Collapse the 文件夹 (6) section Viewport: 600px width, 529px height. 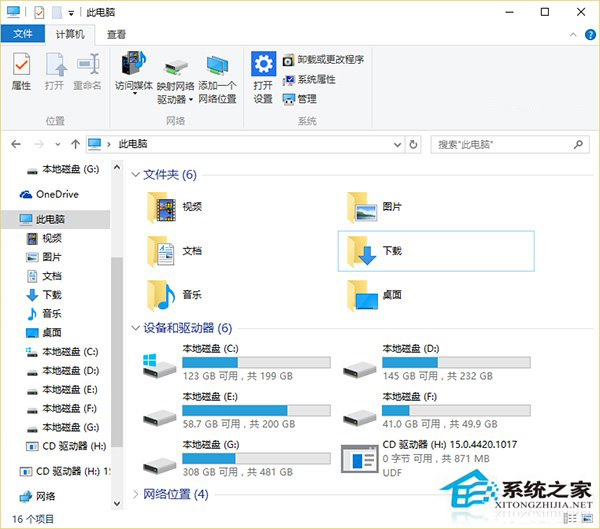pos(135,175)
